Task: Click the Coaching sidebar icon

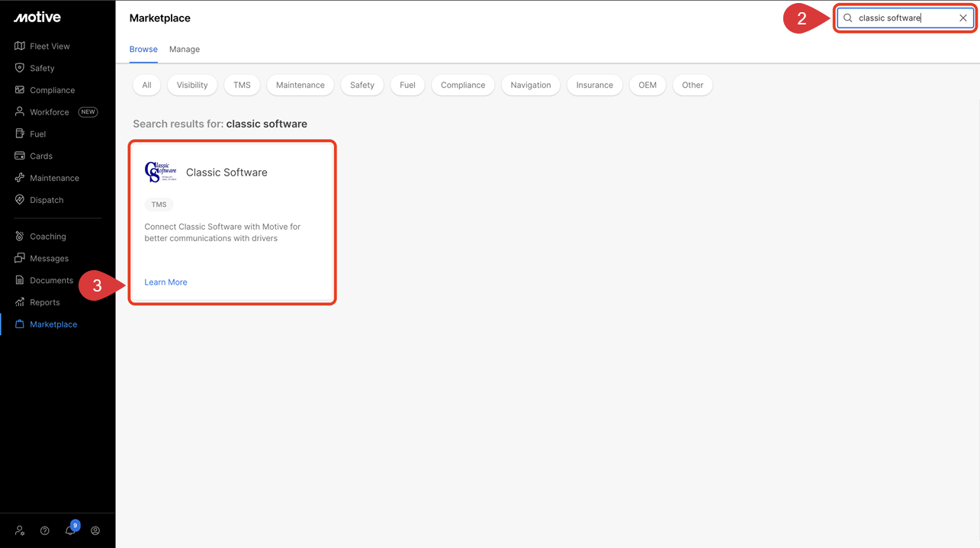Action: point(20,237)
